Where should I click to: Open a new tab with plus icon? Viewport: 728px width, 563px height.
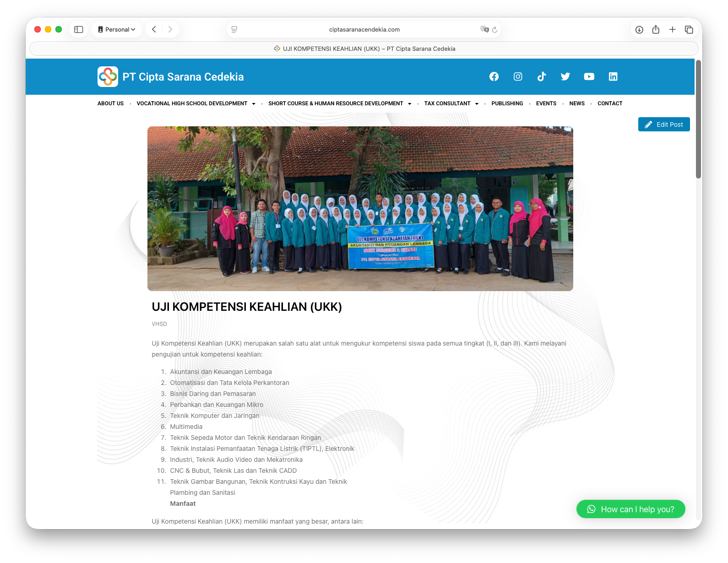click(673, 29)
